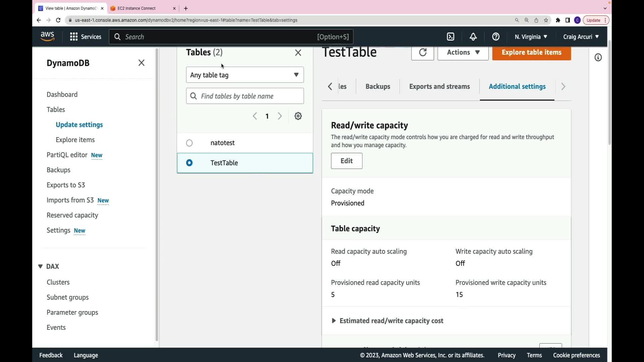644x362 pixels.
Task: Open AWS CloudShell icon in header
Action: click(x=450, y=37)
